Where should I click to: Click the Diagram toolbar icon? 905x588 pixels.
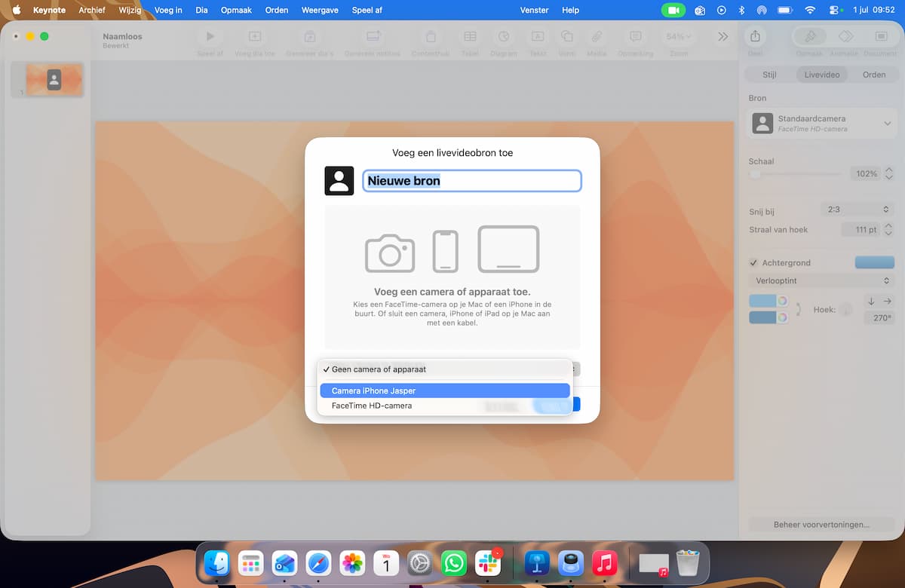pyautogui.click(x=504, y=36)
